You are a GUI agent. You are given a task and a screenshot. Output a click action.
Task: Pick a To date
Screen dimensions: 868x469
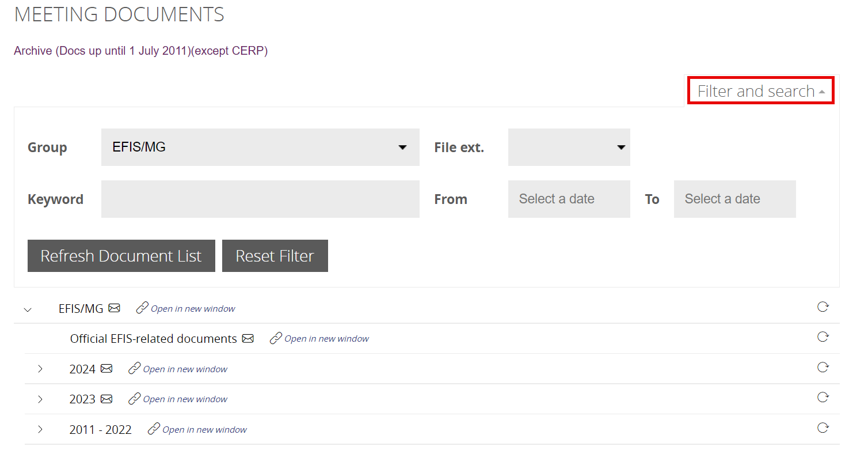tap(735, 199)
